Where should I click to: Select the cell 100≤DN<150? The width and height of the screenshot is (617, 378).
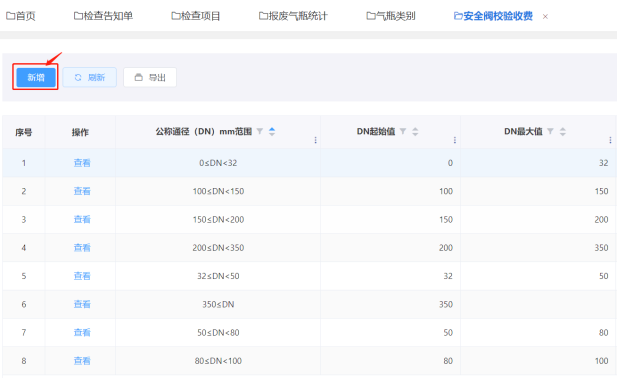(x=218, y=191)
